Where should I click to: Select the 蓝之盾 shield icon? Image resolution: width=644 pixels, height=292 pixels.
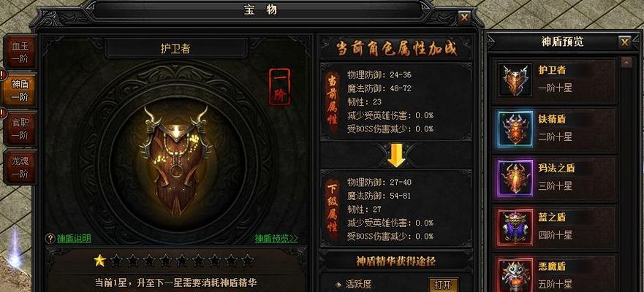point(515,227)
